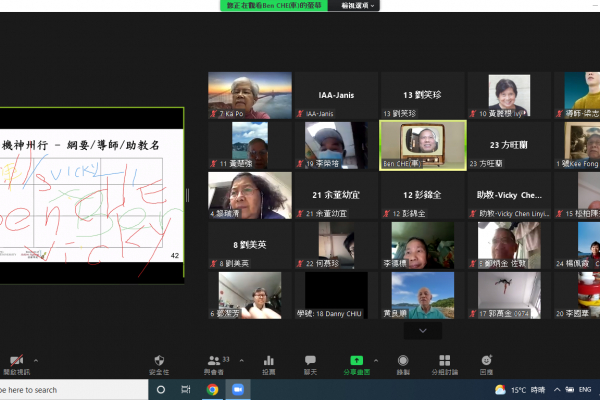600x400 pixels.
Task: Select the 黃良順 outdoor video tile
Action: tap(423, 295)
